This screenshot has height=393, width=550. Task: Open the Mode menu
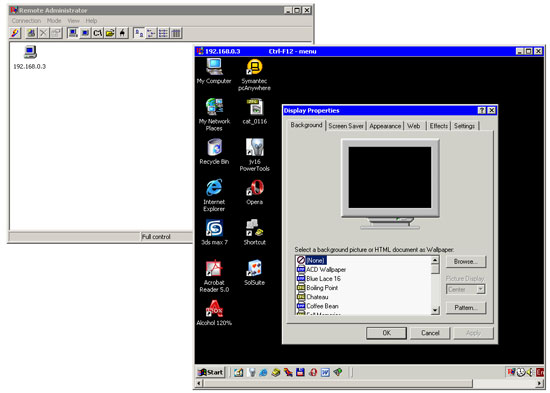point(54,21)
